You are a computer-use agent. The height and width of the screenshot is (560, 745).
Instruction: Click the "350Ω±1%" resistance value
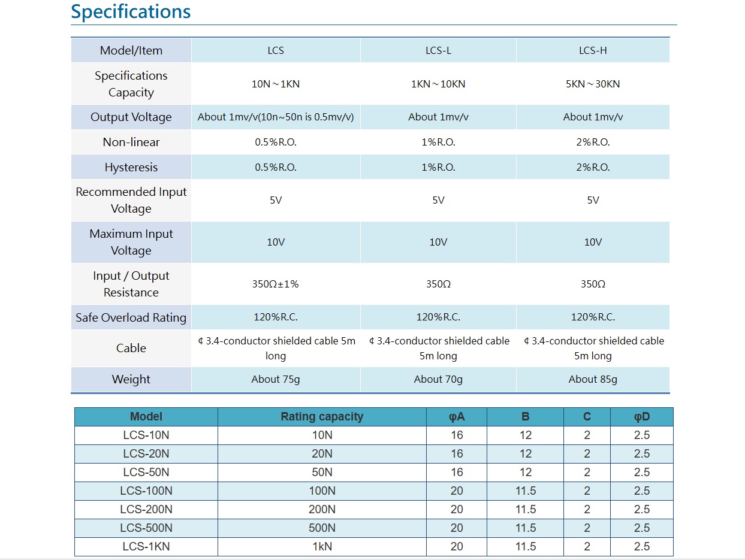pos(276,284)
